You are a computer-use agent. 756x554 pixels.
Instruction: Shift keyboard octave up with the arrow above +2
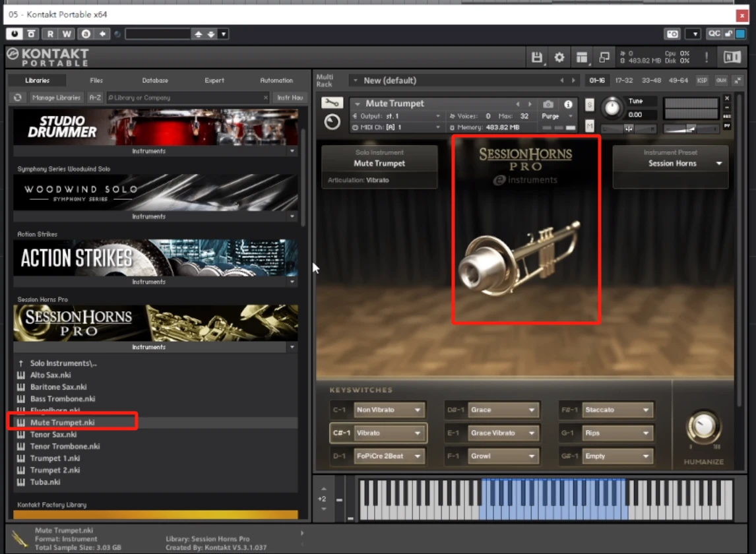click(323, 489)
